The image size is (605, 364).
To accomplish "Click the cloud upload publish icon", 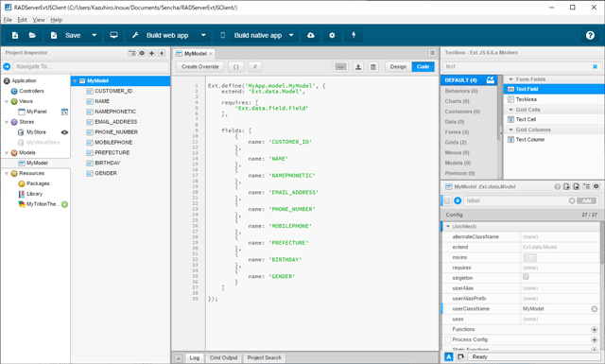I will [x=311, y=36].
